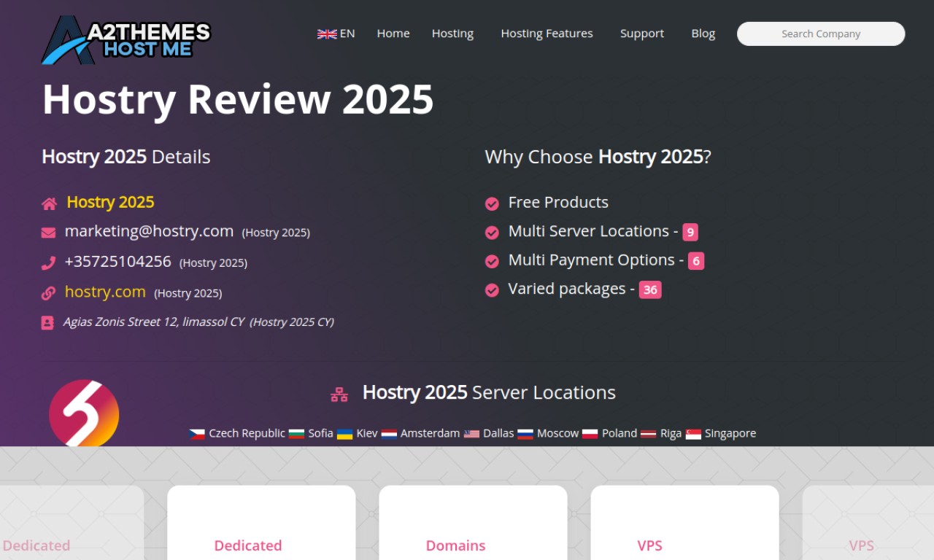Click the Bulgarian flag beside Sofia
This screenshot has height=560, width=934.
pos(296,434)
